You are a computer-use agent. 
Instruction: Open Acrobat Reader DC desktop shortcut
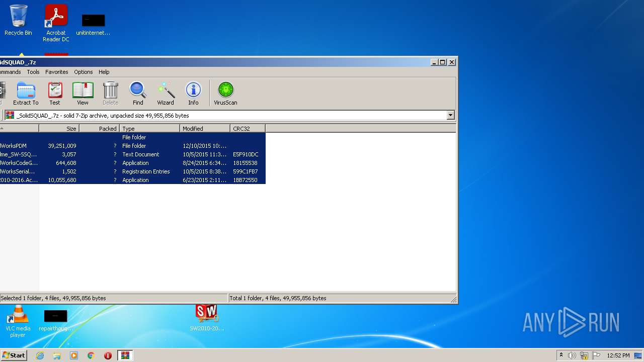(56, 23)
